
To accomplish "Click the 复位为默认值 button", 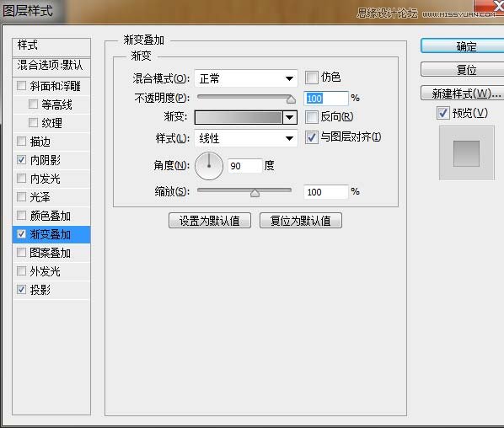I will [x=301, y=221].
